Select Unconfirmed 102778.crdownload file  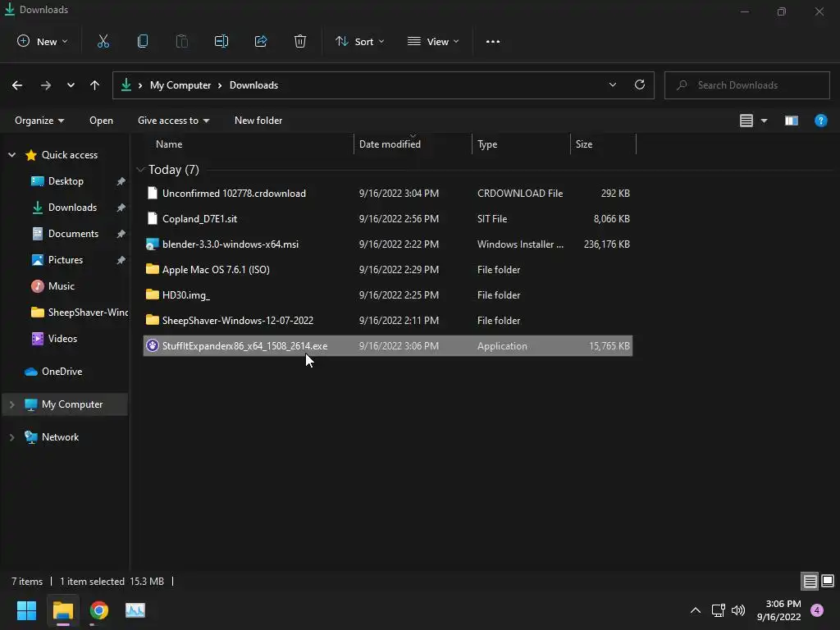[388, 194]
